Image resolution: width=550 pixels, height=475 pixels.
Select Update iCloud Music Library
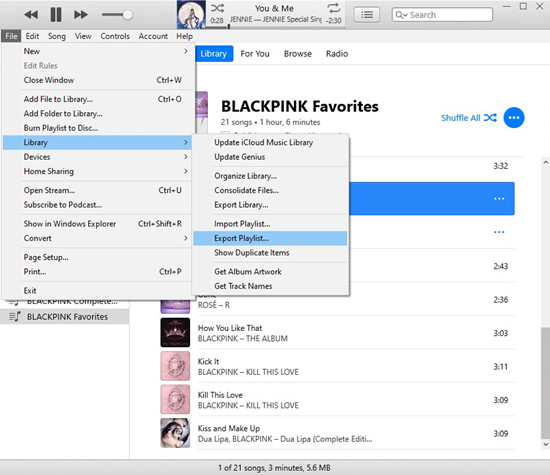tap(270, 142)
